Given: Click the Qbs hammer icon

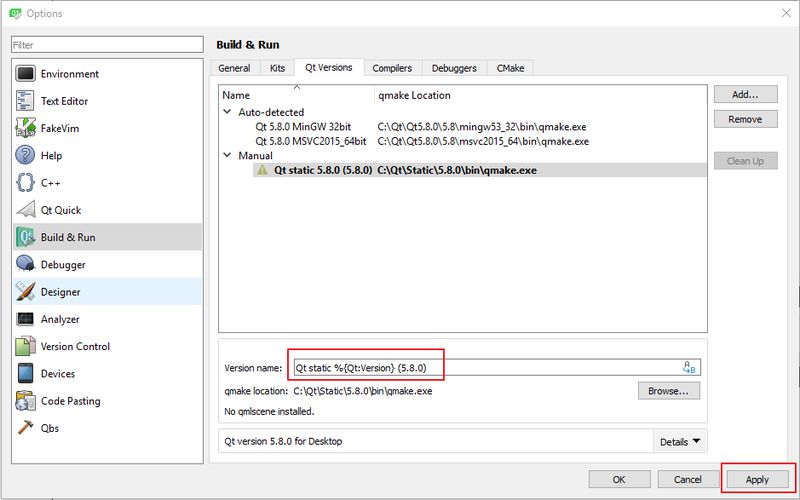Looking at the screenshot, I should coord(26,428).
